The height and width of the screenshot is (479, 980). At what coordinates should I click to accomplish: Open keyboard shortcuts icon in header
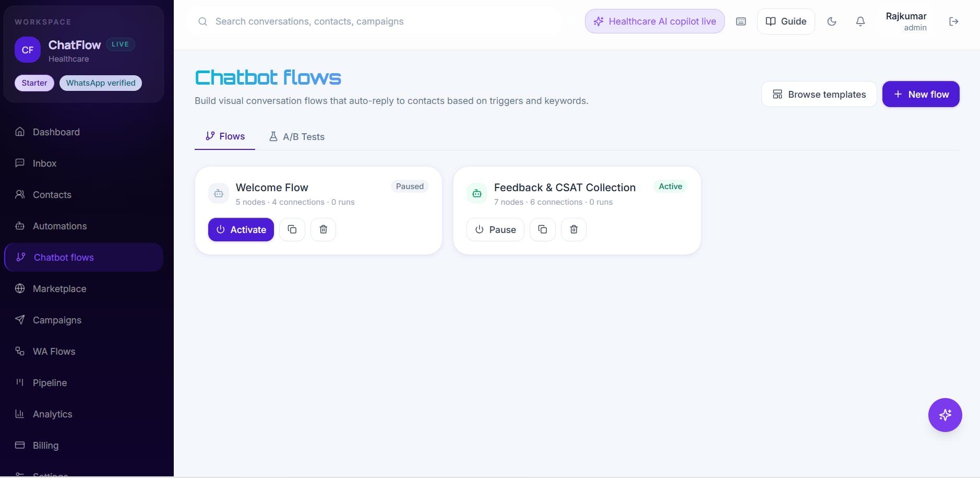pyautogui.click(x=741, y=21)
